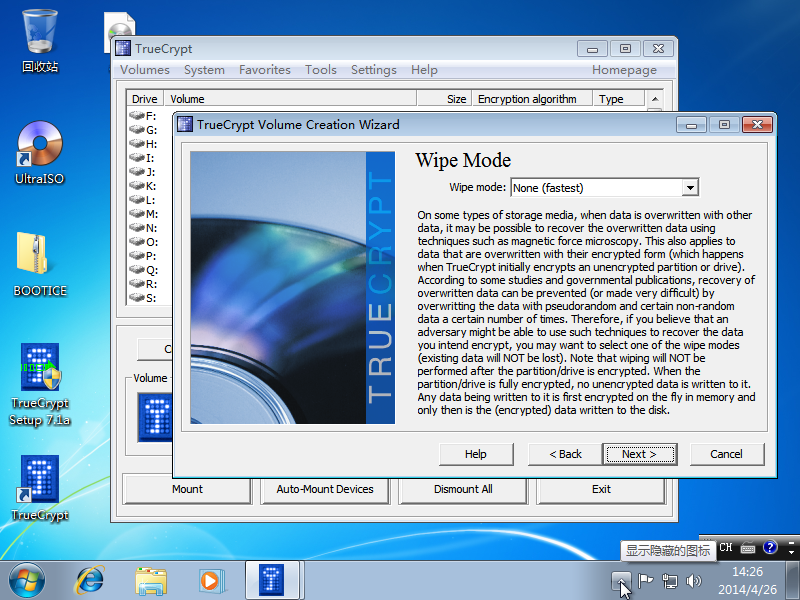Open the Settings menu
This screenshot has height=600, width=800.
click(x=373, y=70)
